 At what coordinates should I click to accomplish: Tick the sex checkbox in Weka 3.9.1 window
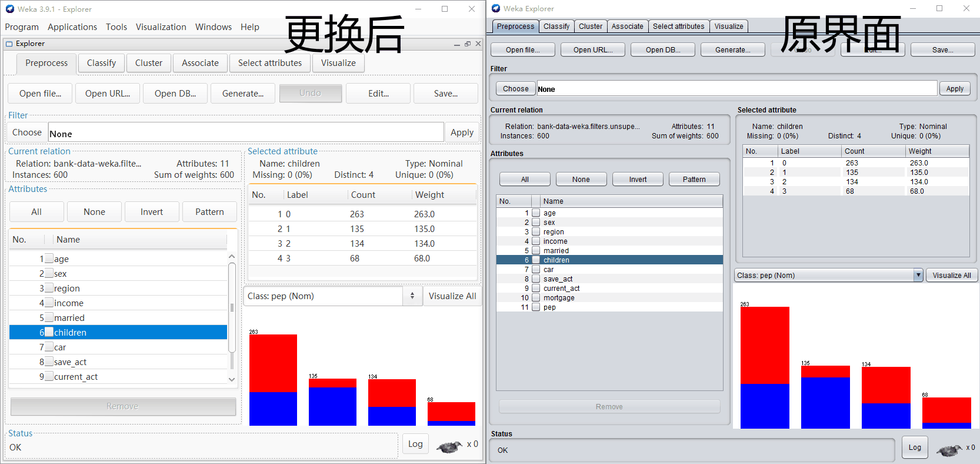[49, 273]
